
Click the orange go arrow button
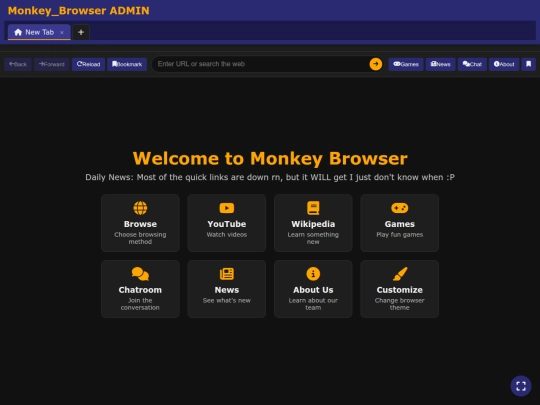coord(376,64)
